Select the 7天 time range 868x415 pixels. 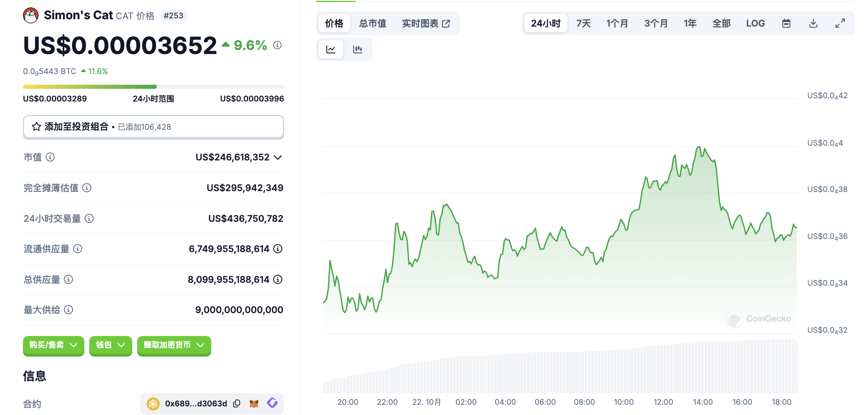[x=583, y=23]
